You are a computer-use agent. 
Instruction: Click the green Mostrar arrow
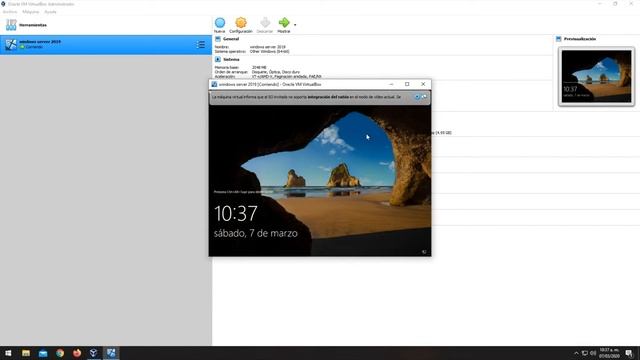coord(284,22)
